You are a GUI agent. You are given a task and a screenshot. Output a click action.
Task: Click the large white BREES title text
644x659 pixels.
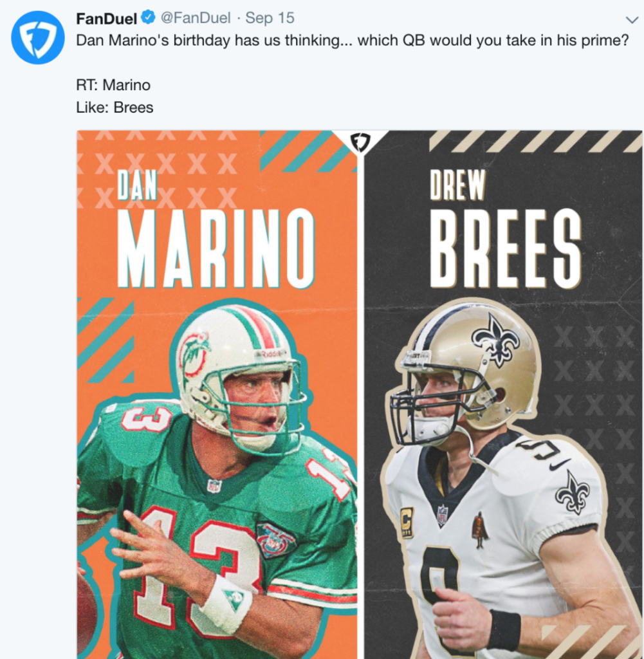pos(506,248)
